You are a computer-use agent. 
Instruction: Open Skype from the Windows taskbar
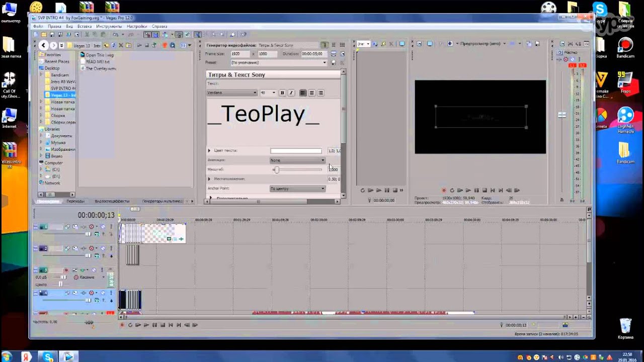(48, 357)
